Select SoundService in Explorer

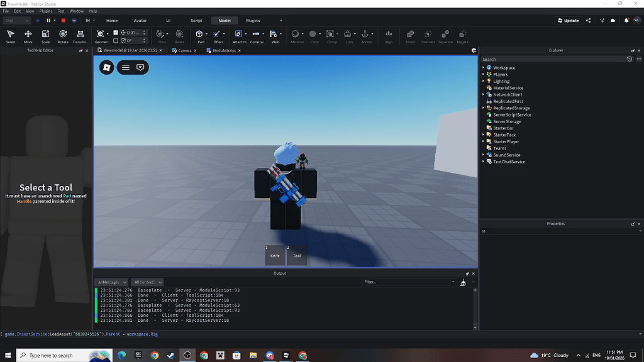click(506, 155)
